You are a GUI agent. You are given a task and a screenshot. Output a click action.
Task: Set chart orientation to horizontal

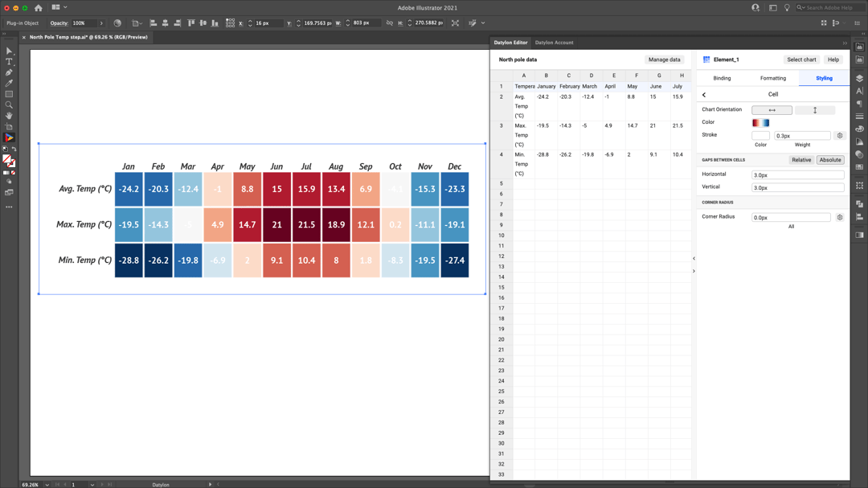coord(772,110)
